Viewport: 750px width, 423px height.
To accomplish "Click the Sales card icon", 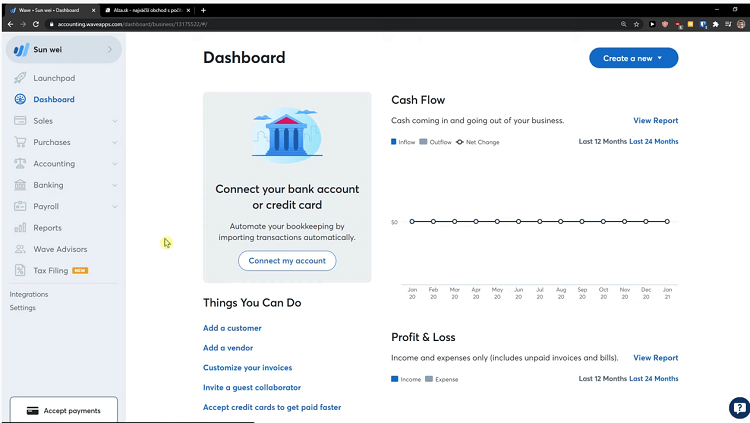I will coord(20,121).
